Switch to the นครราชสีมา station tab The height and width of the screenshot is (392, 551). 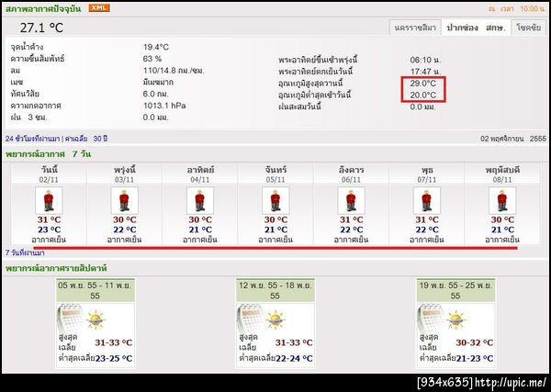(415, 28)
